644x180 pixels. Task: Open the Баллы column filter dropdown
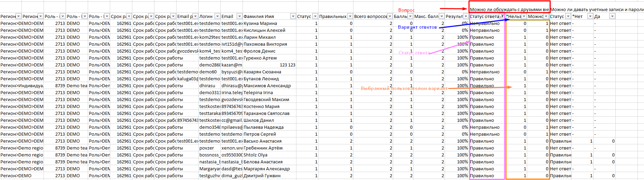(410, 16)
